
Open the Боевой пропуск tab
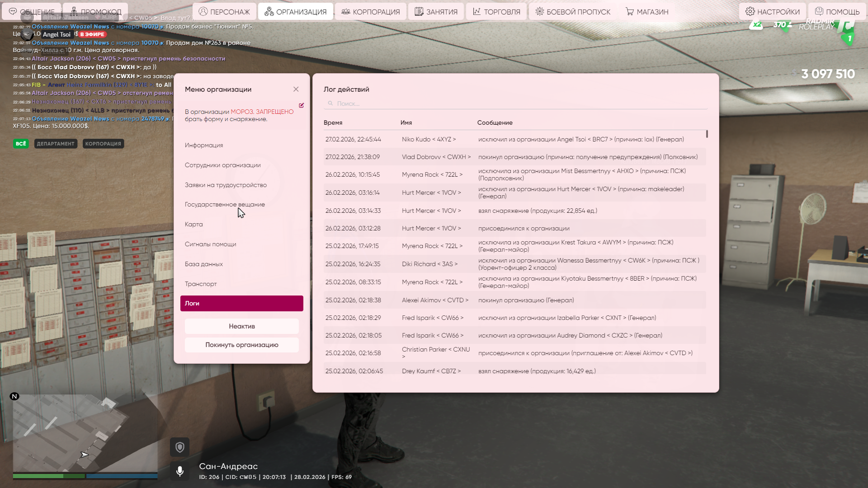coord(573,12)
